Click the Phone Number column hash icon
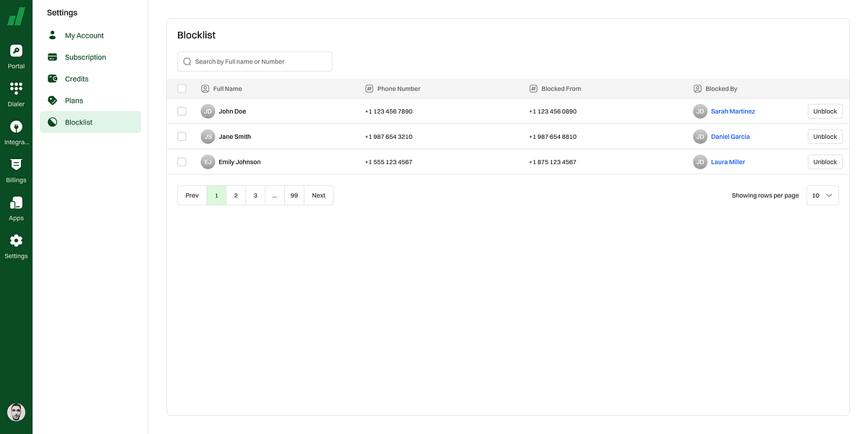 (370, 89)
